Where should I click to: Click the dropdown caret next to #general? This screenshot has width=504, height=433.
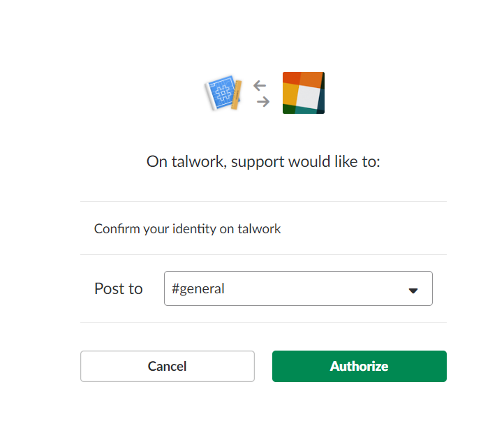(x=413, y=291)
